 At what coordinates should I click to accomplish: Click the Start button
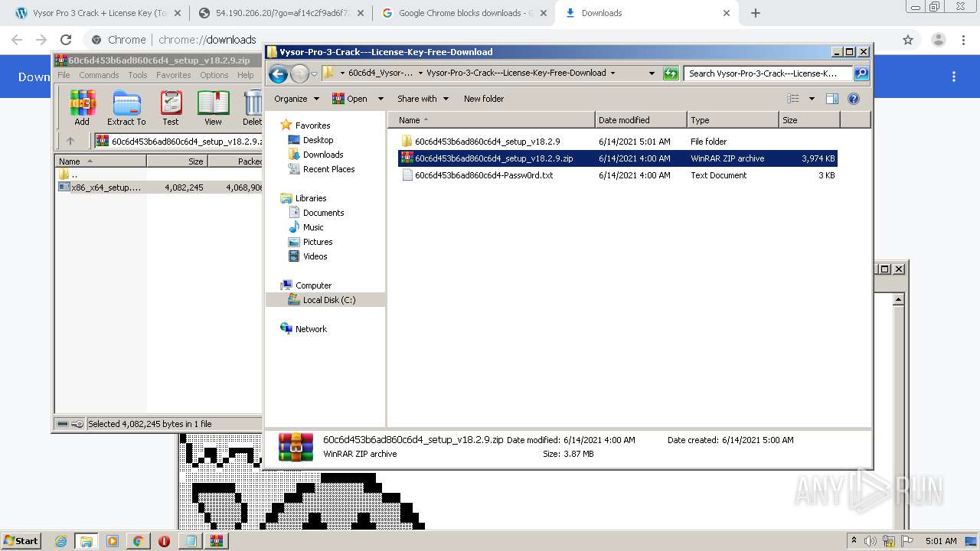(x=21, y=541)
